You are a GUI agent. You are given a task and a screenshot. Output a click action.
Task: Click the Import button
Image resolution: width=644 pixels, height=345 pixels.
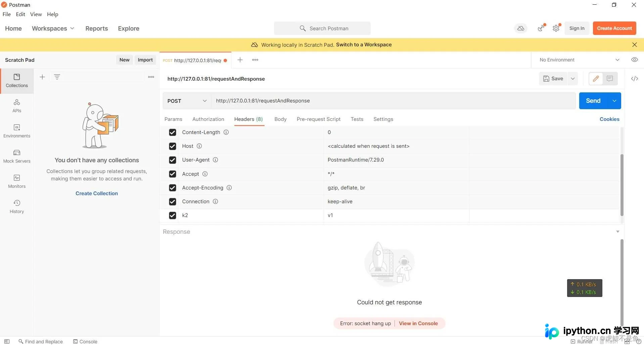[x=145, y=60]
